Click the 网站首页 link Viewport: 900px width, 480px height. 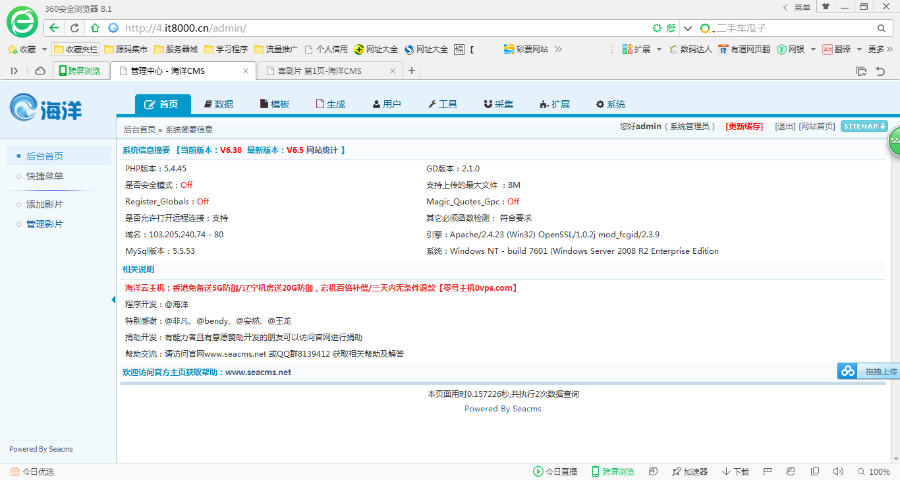(817, 126)
